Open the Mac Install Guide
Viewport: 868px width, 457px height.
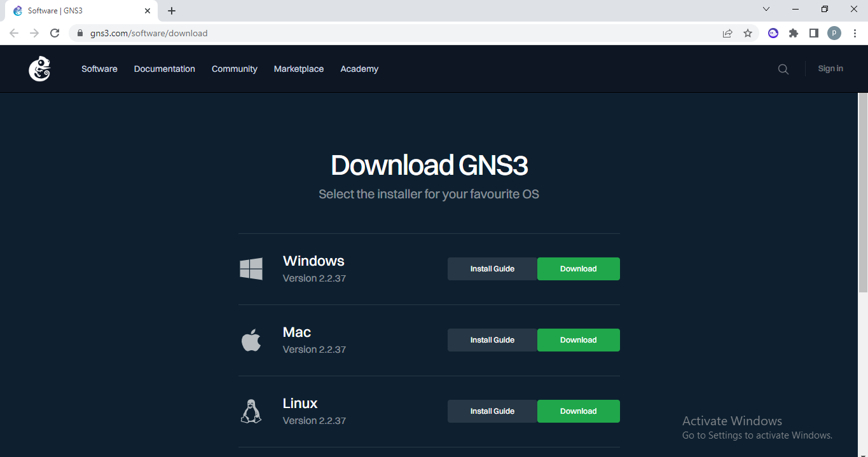[492, 340]
